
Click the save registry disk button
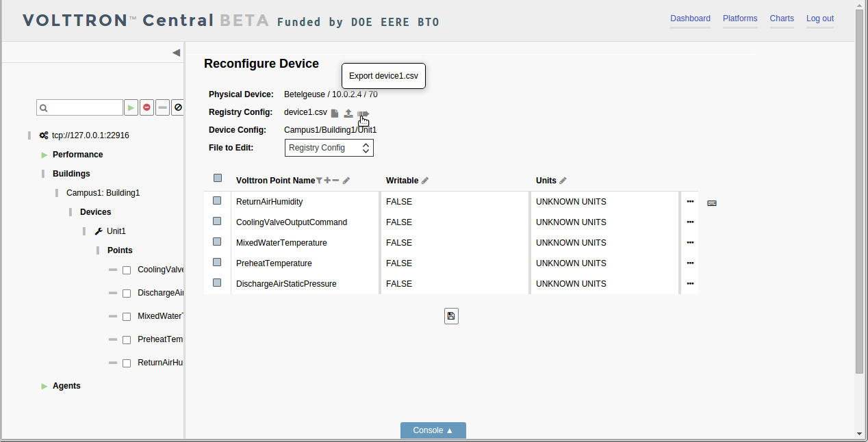451,315
